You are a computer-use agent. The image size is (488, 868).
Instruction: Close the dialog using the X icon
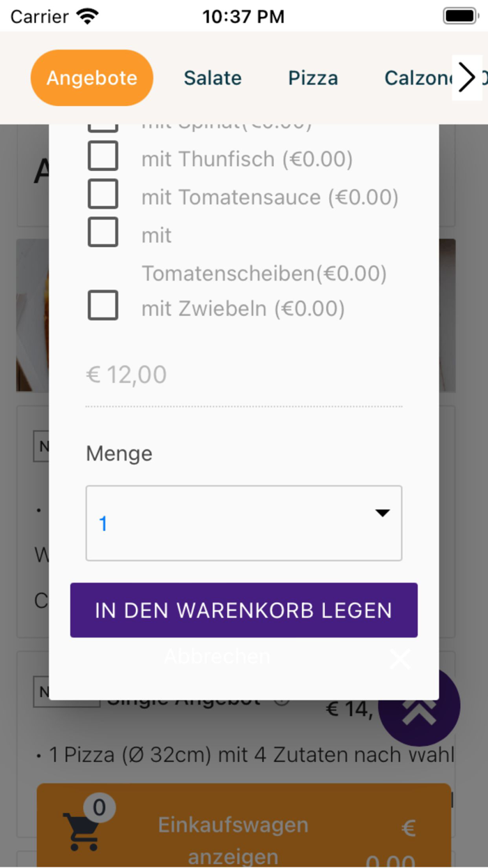click(x=399, y=658)
